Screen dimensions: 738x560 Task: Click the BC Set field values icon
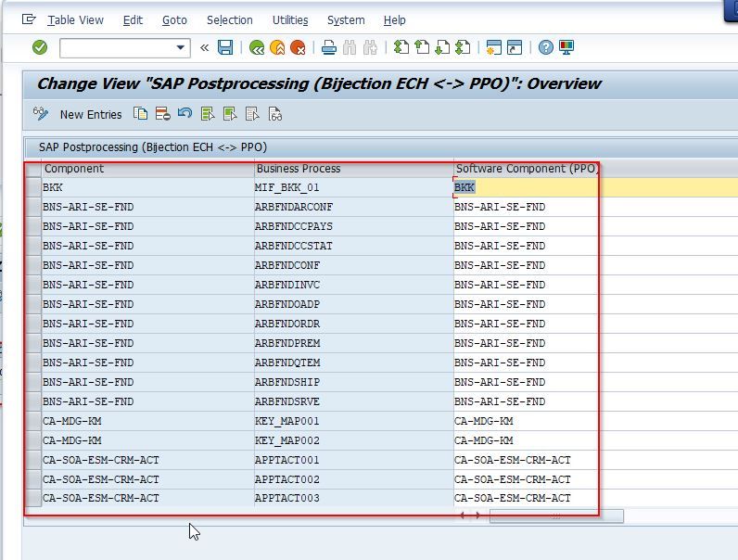pos(275,114)
